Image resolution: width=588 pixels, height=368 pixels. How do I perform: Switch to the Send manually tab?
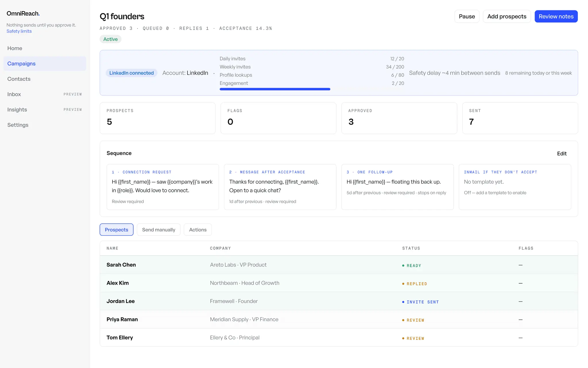tap(158, 230)
